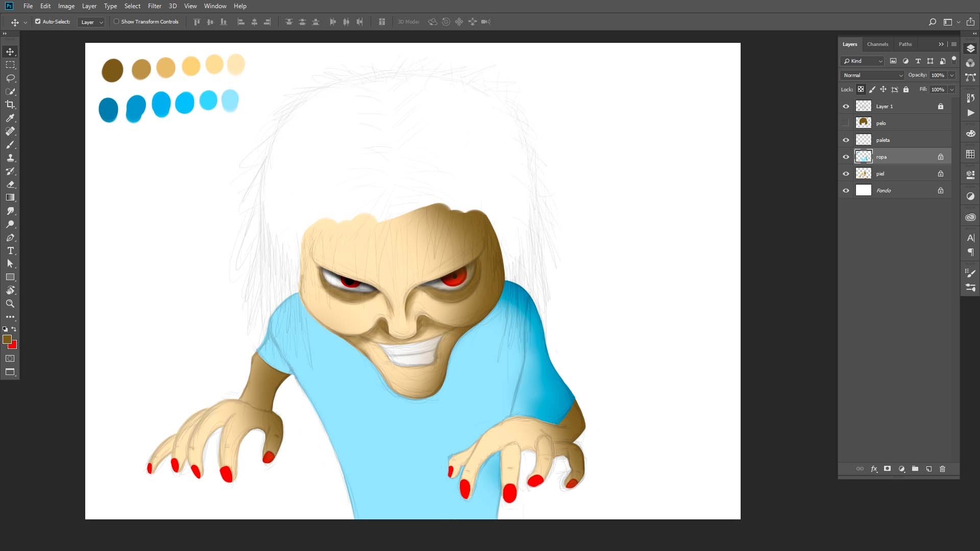Select the History Brush tool

[x=10, y=171]
